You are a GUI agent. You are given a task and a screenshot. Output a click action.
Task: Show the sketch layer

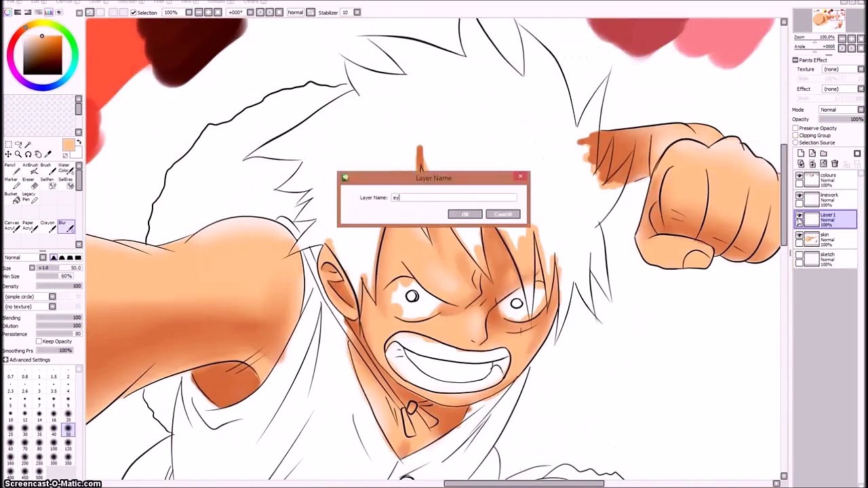tap(800, 255)
